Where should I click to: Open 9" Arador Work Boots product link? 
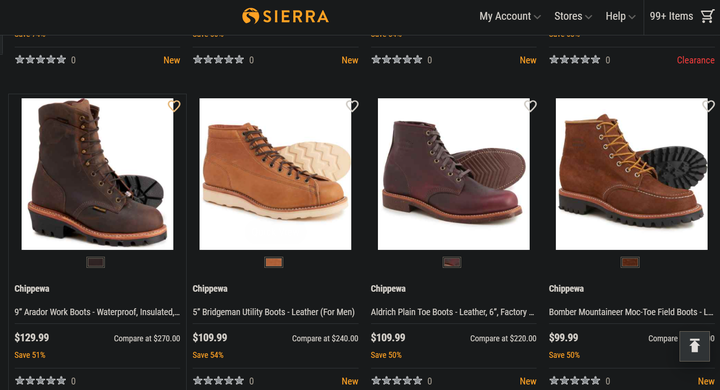(x=97, y=312)
